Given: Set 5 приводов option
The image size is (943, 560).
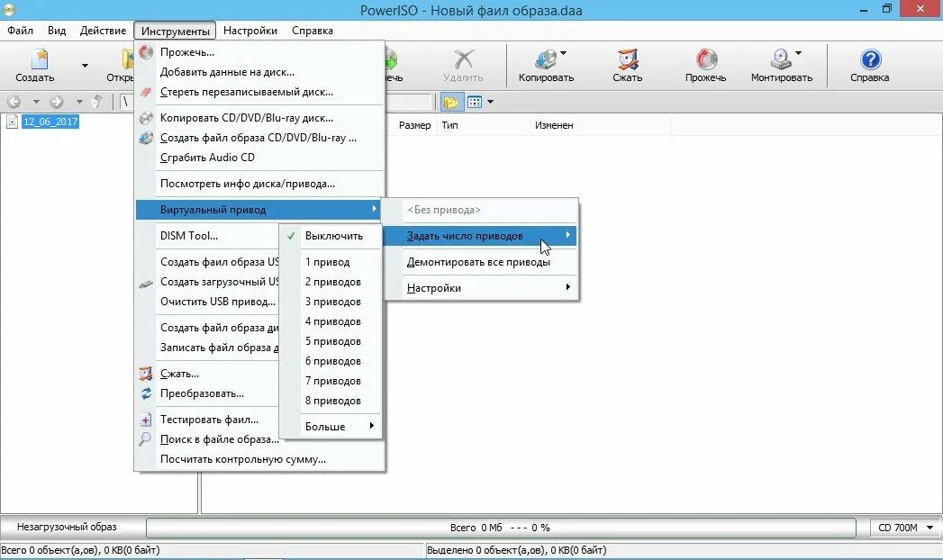Looking at the screenshot, I should (331, 341).
